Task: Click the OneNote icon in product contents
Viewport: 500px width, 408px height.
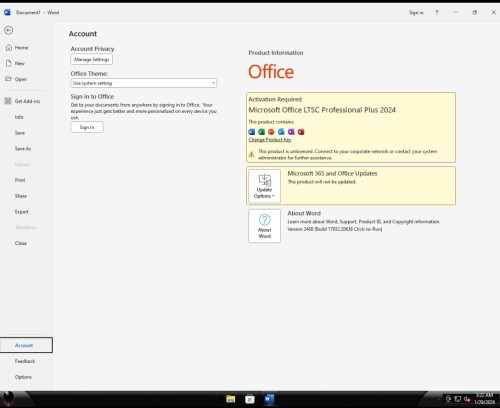Action: click(291, 132)
